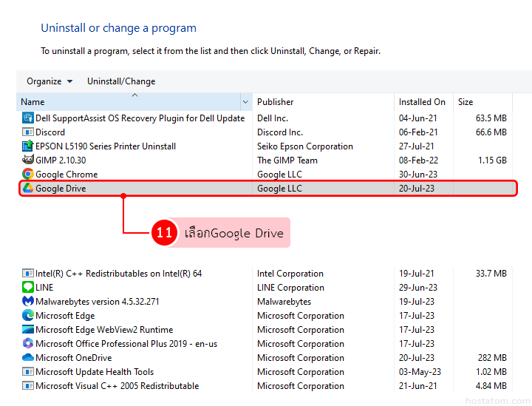Select Microsoft Edge WebView2 Runtime name
Viewport: 532px width, 406px height.
pyautogui.click(x=104, y=330)
